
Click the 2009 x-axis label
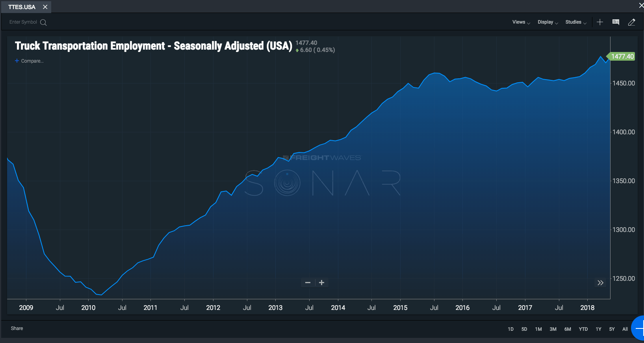pos(26,308)
